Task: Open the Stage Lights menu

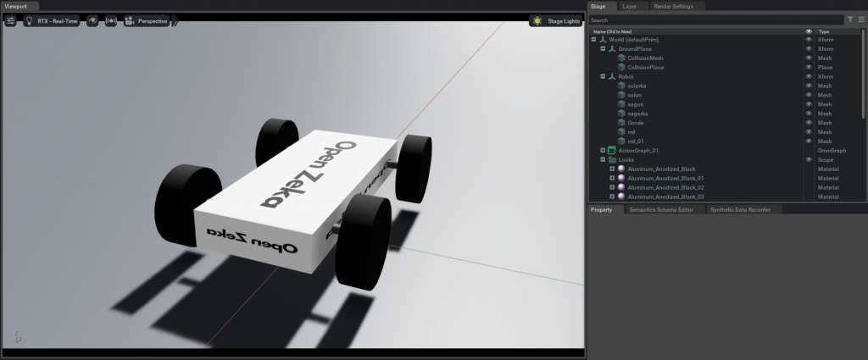Action: click(x=555, y=21)
